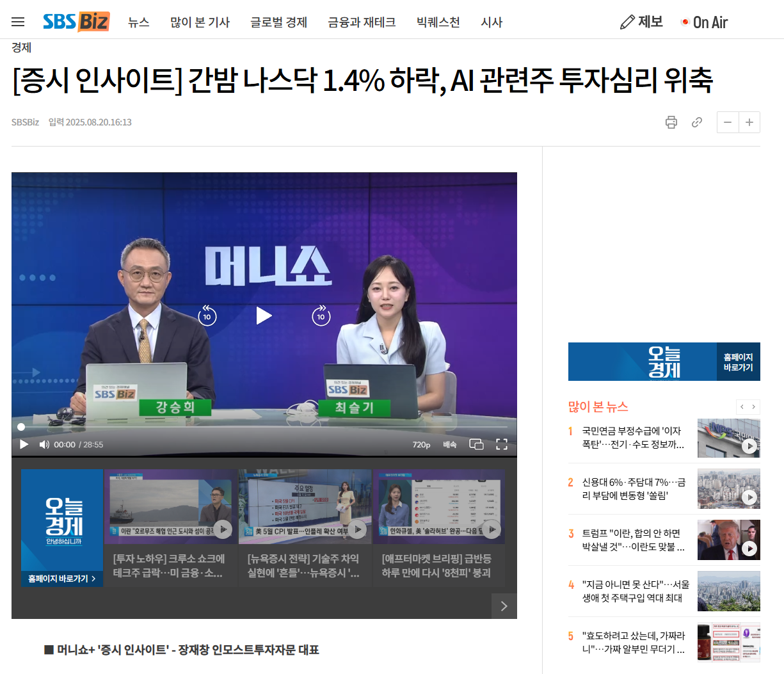
Task: Open the 뉴스 menu
Action: [138, 22]
